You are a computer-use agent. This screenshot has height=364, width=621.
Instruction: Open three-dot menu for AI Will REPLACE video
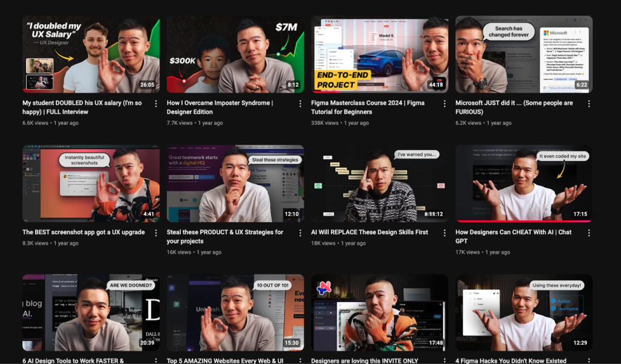(445, 233)
